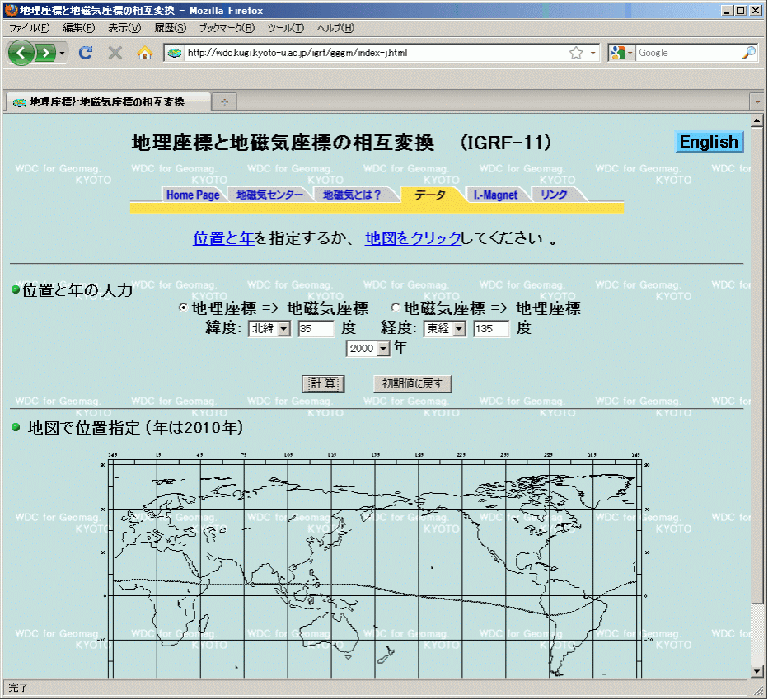
Task: Click the magnifier search icon
Action: coord(749,53)
